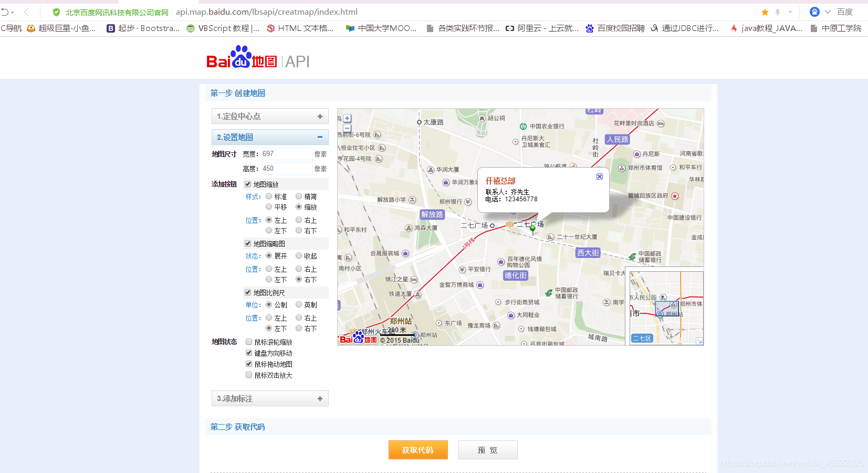
Task: Click the browser reload icon
Action: point(5,12)
